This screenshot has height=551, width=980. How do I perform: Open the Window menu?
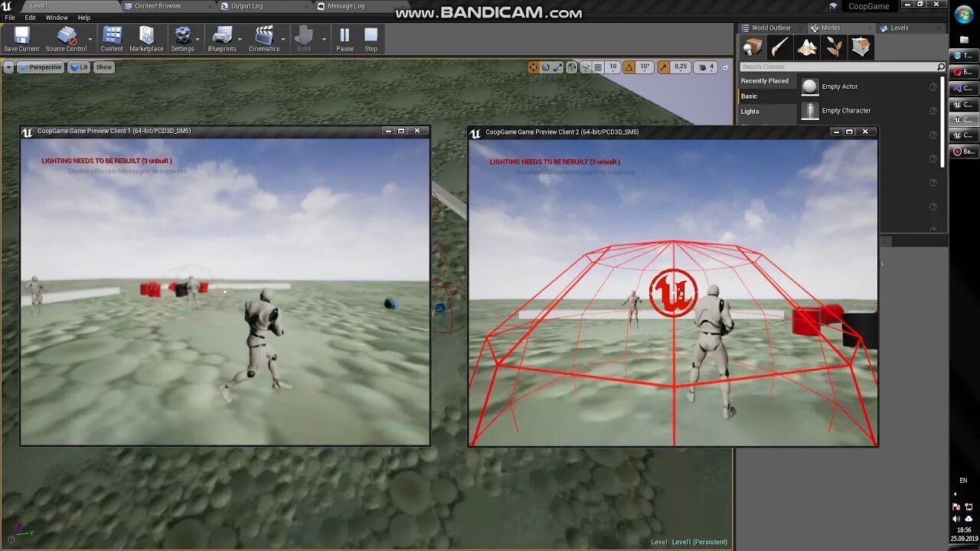pyautogui.click(x=57, y=18)
